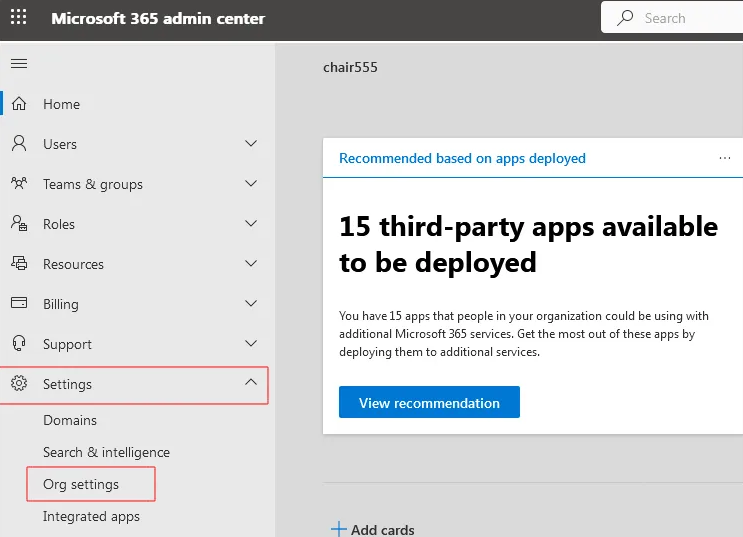Expand the Teams & groups chevron

[x=251, y=184]
